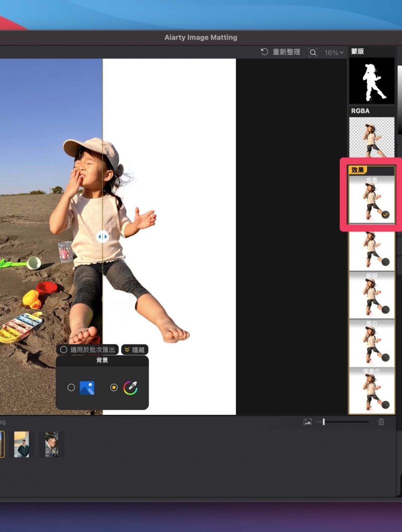This screenshot has width=402, height=532.
Task: Collapse panel with 隱藏 button
Action: (x=135, y=350)
